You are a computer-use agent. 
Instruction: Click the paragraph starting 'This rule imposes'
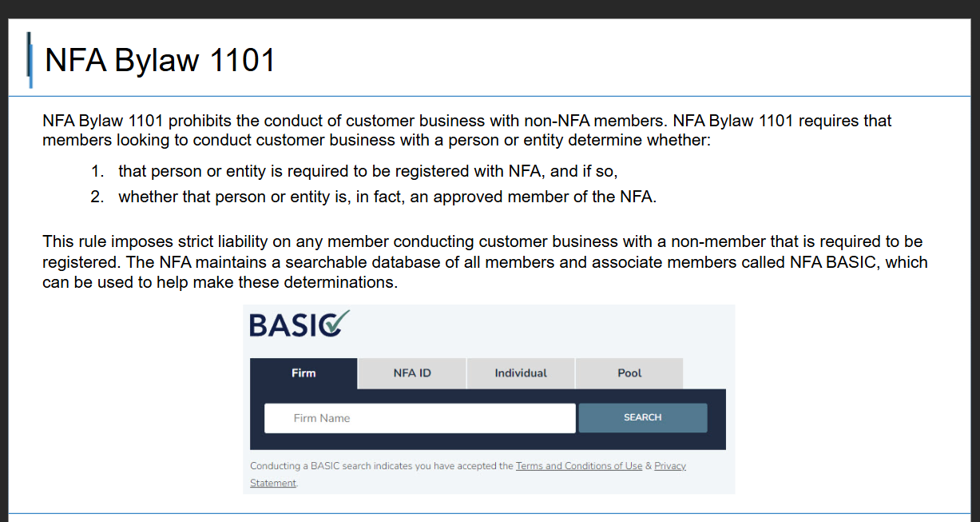485,262
